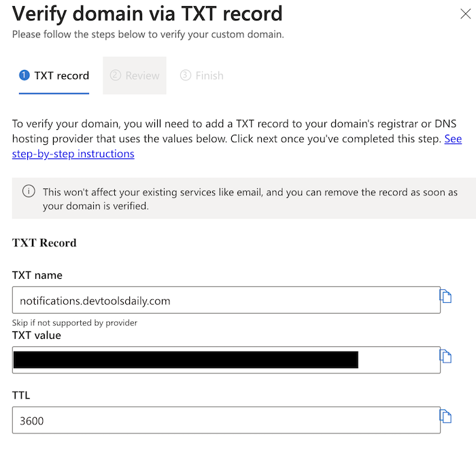Go to the Finish tab label
476x466 pixels.
pyautogui.click(x=209, y=76)
